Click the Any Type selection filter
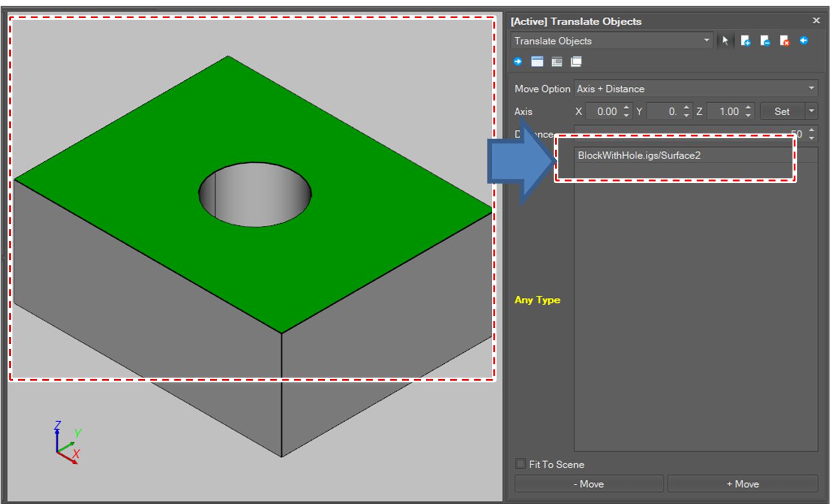The height and width of the screenshot is (504, 839). pyautogui.click(x=537, y=300)
